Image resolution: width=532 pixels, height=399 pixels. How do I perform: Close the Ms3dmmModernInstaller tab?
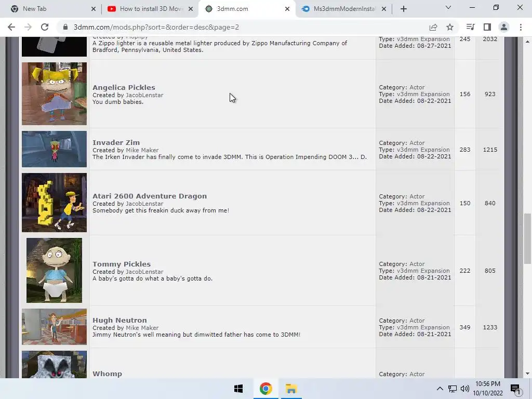point(384,9)
